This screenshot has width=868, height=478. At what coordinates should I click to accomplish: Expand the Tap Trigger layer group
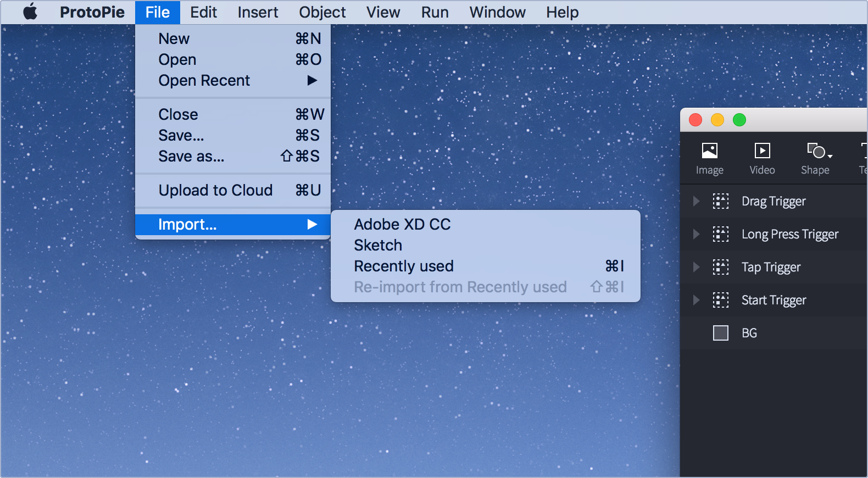coord(697,267)
